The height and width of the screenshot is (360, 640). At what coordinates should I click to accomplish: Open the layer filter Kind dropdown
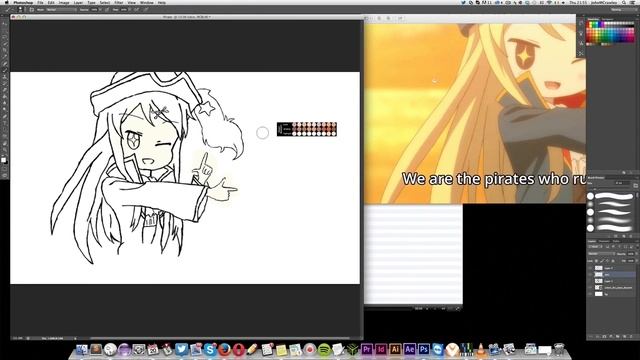(x=595, y=247)
